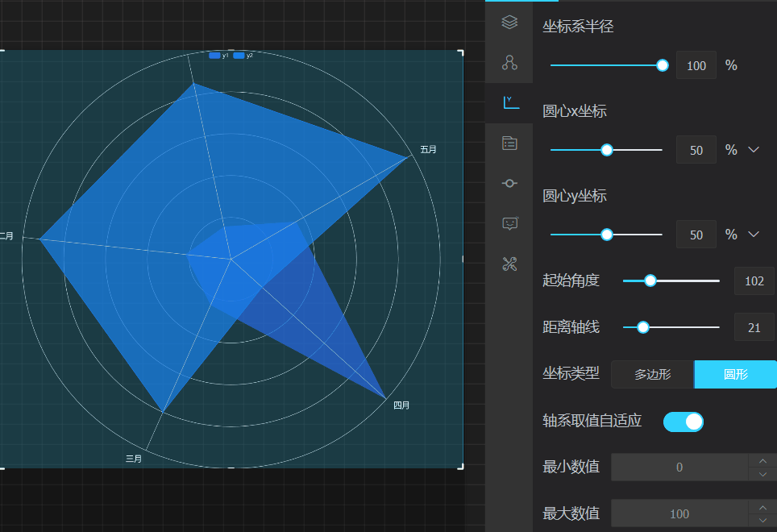Toggle the 轴系取值自适应 switch
This screenshot has height=532, width=777.
point(684,422)
